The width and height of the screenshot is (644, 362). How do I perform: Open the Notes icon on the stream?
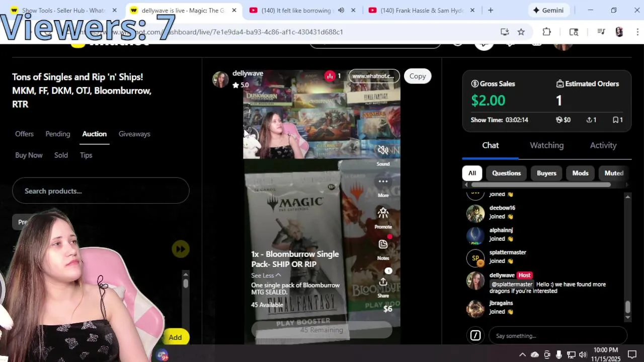(x=383, y=244)
